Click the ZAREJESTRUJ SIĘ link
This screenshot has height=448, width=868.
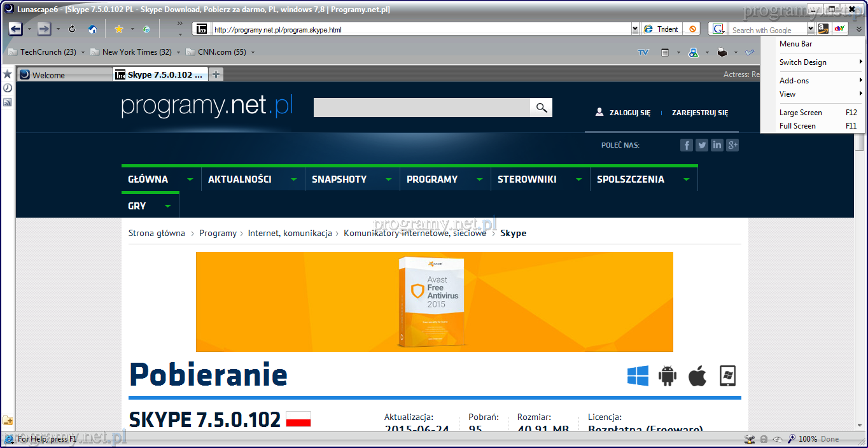(x=699, y=113)
